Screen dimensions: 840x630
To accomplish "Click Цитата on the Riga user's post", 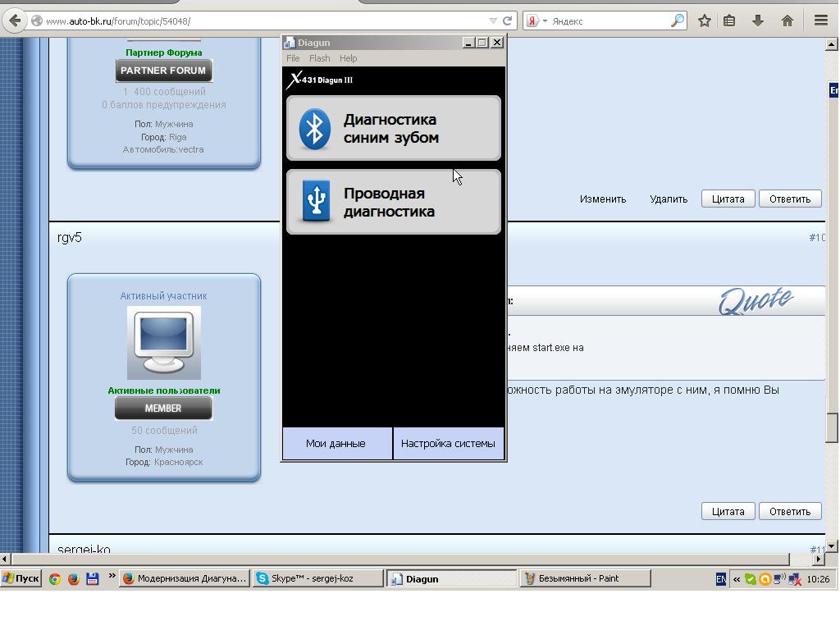I will [x=728, y=199].
